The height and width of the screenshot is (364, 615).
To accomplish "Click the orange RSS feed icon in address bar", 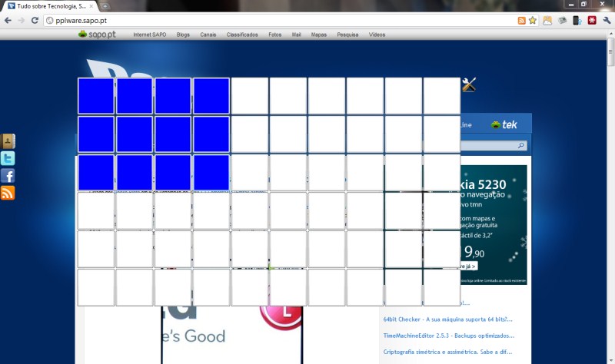I will pos(522,21).
